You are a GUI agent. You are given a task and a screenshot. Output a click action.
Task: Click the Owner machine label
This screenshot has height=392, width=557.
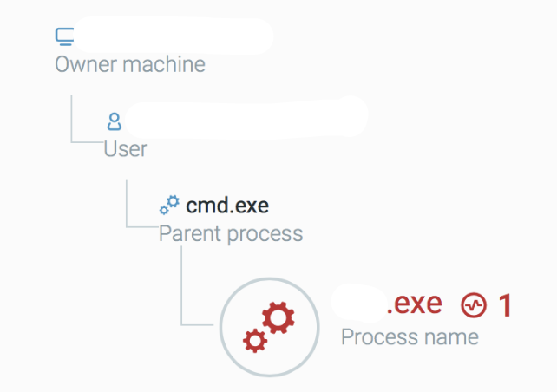click(x=130, y=65)
